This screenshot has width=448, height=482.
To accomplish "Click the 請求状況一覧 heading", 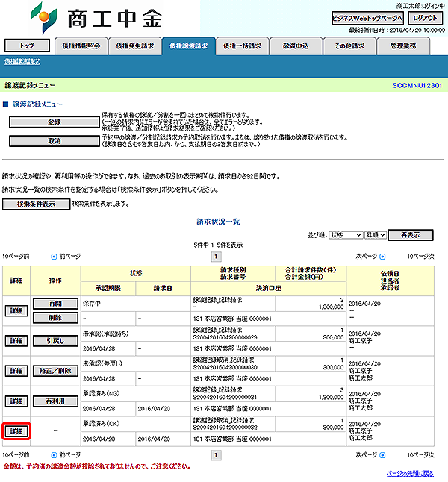I will coord(218,222).
